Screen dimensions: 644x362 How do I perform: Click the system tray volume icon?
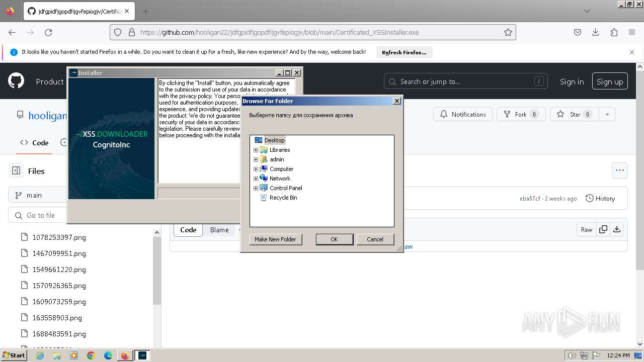[572, 355]
